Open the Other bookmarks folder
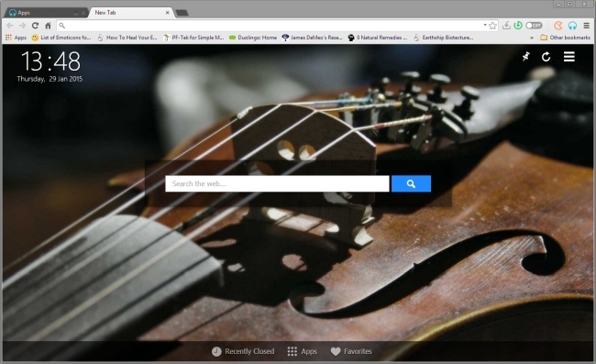This screenshot has width=596, height=364. (x=565, y=38)
